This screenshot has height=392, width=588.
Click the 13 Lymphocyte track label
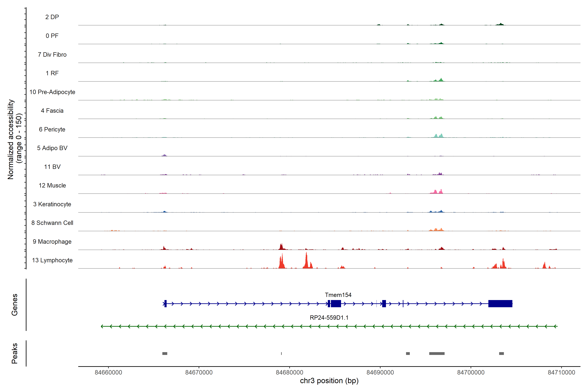(52, 261)
